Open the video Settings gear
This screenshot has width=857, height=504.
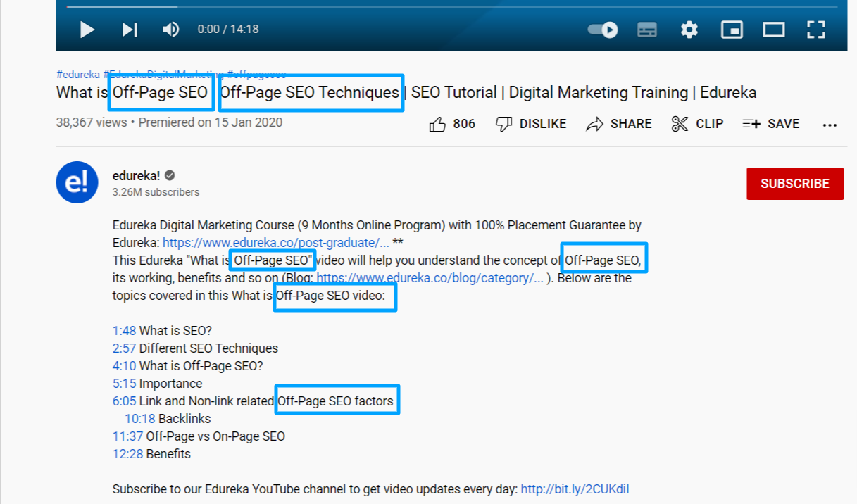click(689, 30)
